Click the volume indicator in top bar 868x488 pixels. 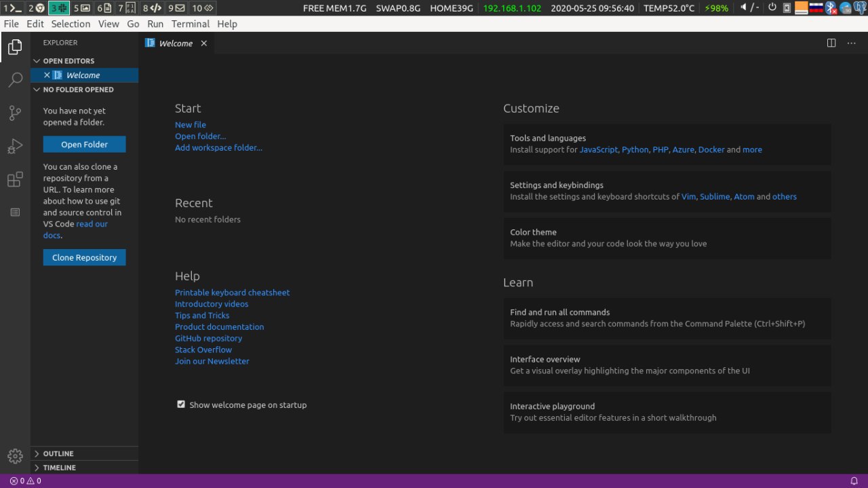tap(749, 8)
